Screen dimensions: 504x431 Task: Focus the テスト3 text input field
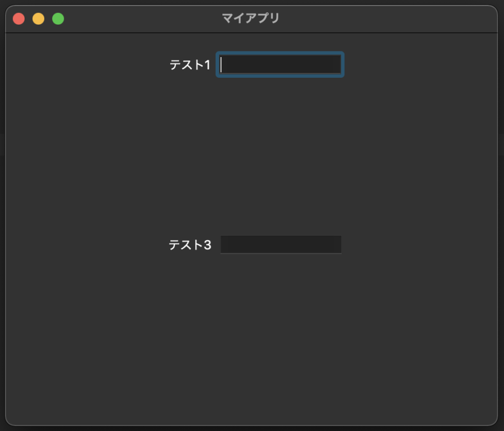(281, 245)
